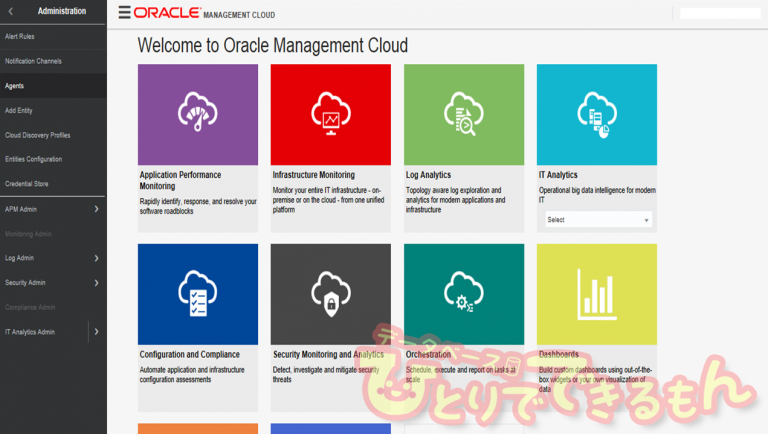Open Notification Channels in sidebar
Image resolution: width=768 pixels, height=434 pixels.
[33, 61]
